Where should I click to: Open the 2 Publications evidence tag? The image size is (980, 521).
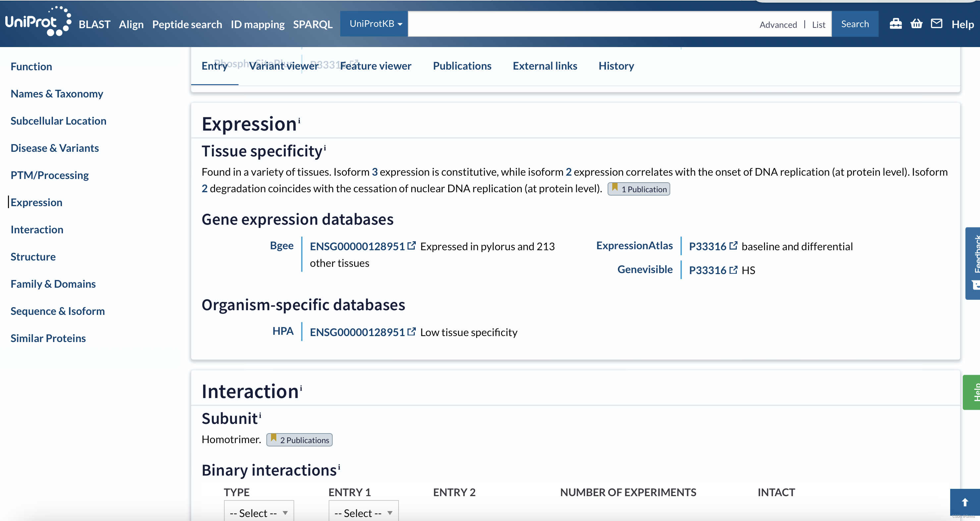299,439
